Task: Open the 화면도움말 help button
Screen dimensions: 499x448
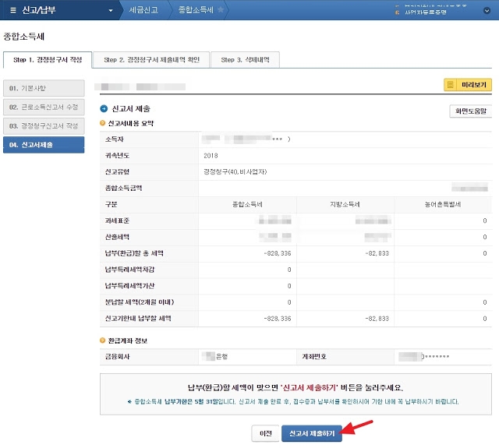Action: point(470,111)
